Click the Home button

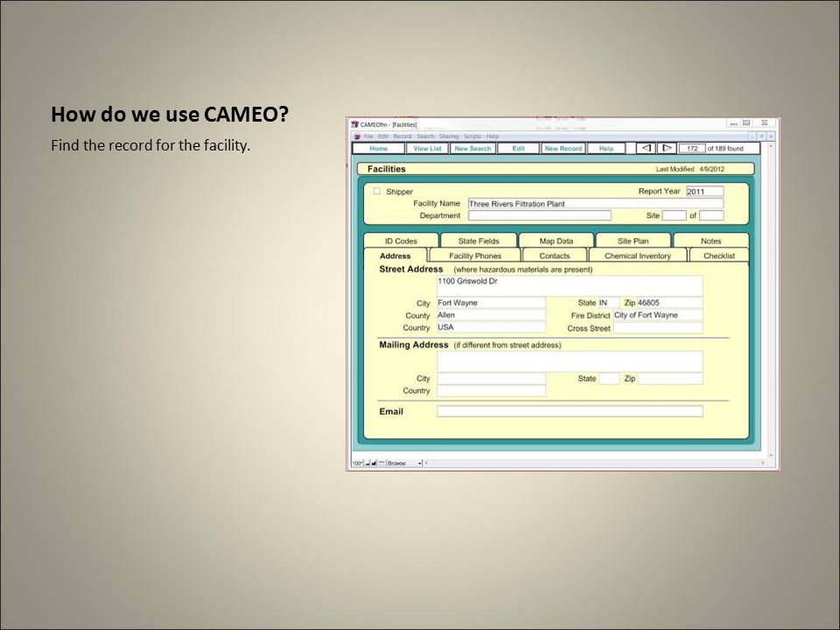pos(378,149)
